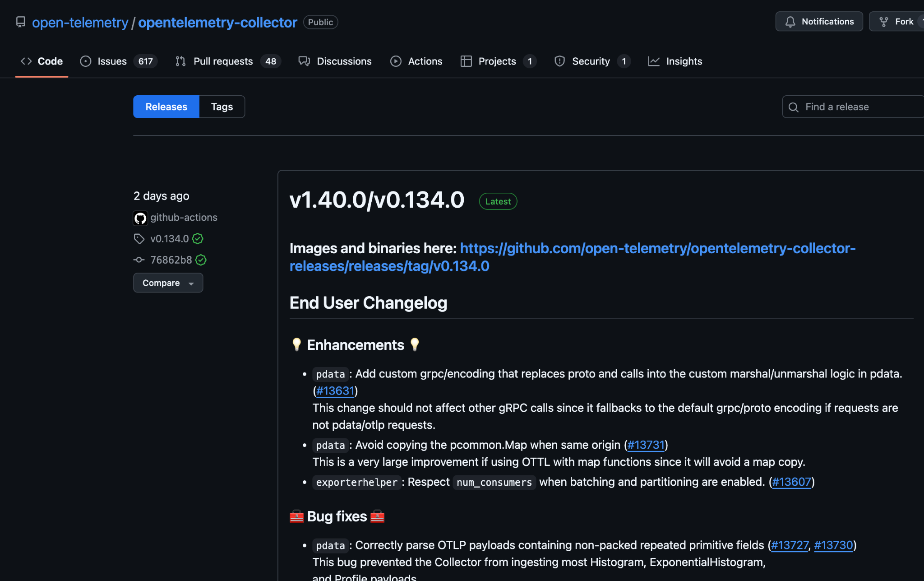Switch to the Releases toggle
The image size is (924, 581).
pyautogui.click(x=166, y=107)
